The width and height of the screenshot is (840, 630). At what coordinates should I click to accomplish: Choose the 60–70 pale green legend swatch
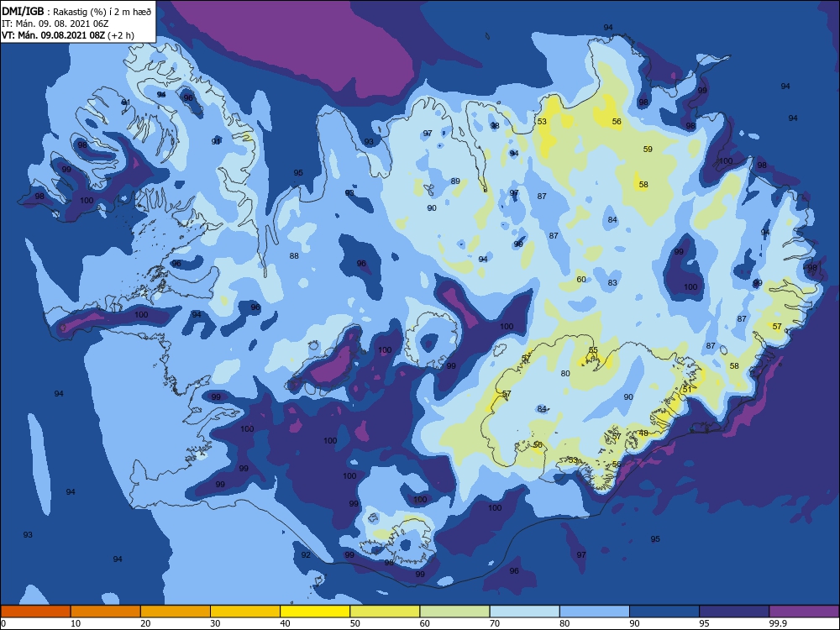point(454,612)
